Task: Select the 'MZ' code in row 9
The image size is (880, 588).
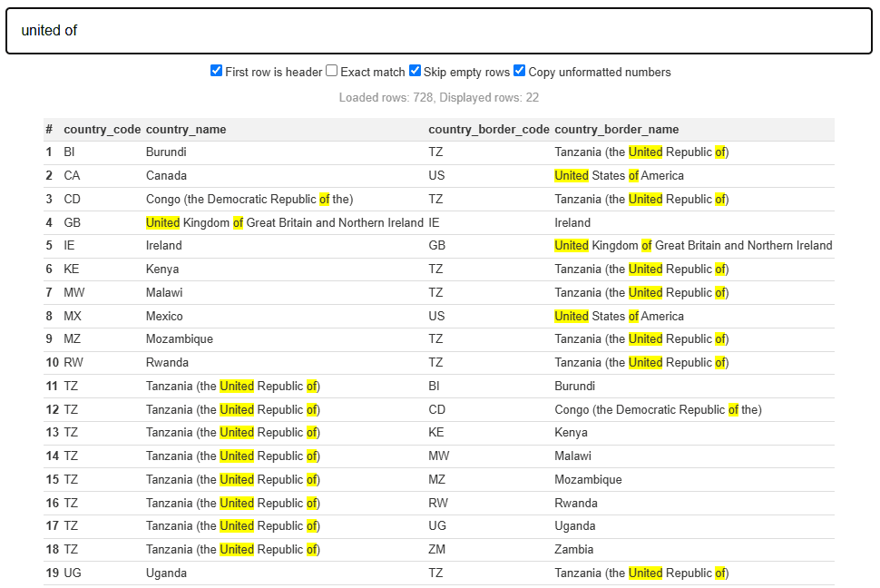Action: (x=72, y=339)
